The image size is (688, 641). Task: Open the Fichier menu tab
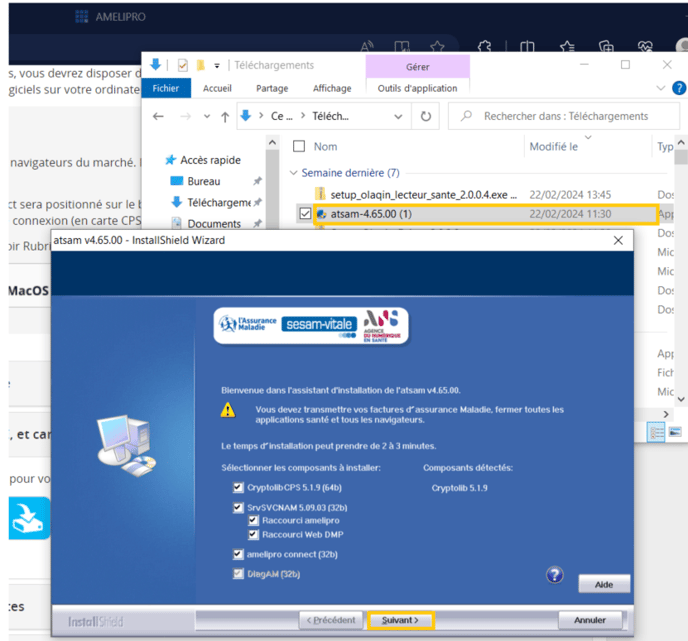click(165, 88)
